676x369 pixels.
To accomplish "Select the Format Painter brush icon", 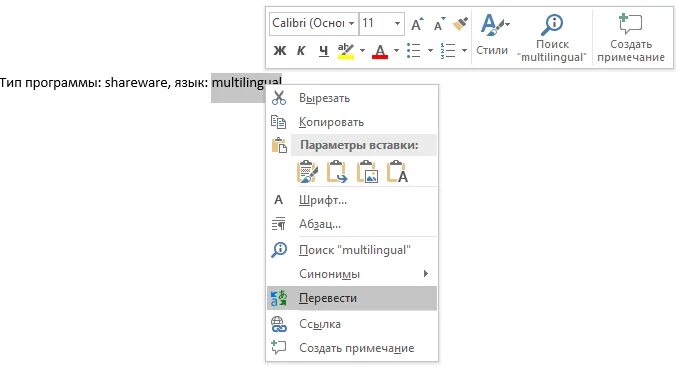I will (460, 24).
